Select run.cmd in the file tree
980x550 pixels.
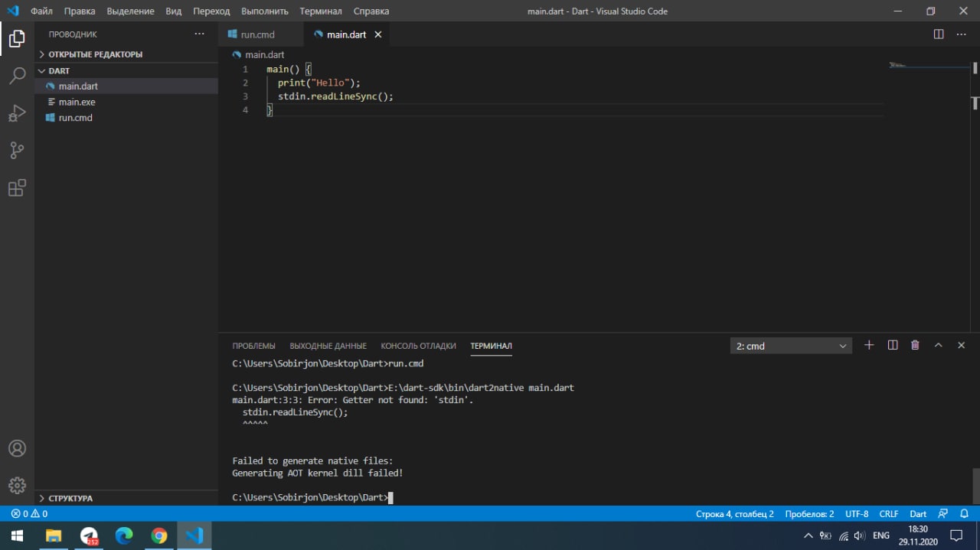coord(126,118)
